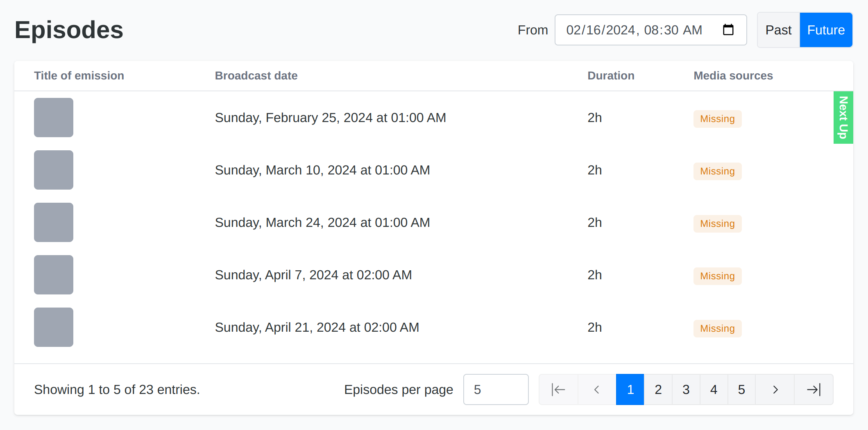The width and height of the screenshot is (868, 430).
Task: Click 'Sunday, February 25, 2024 at 01:00 AM'
Action: tap(330, 118)
